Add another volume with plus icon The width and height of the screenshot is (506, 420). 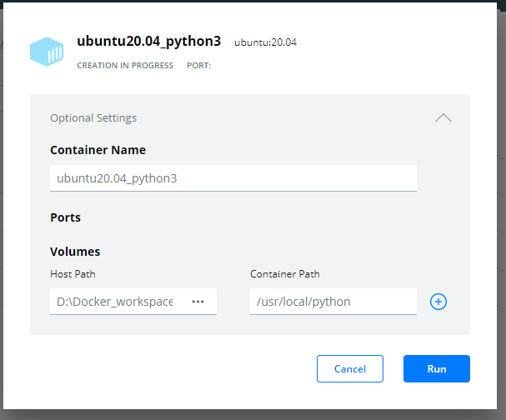[438, 302]
